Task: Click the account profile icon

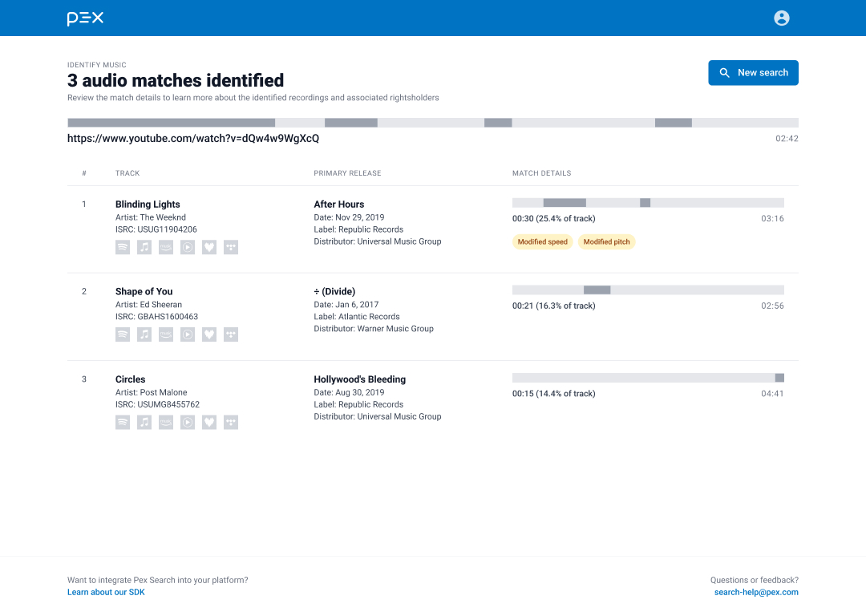Action: pyautogui.click(x=782, y=18)
